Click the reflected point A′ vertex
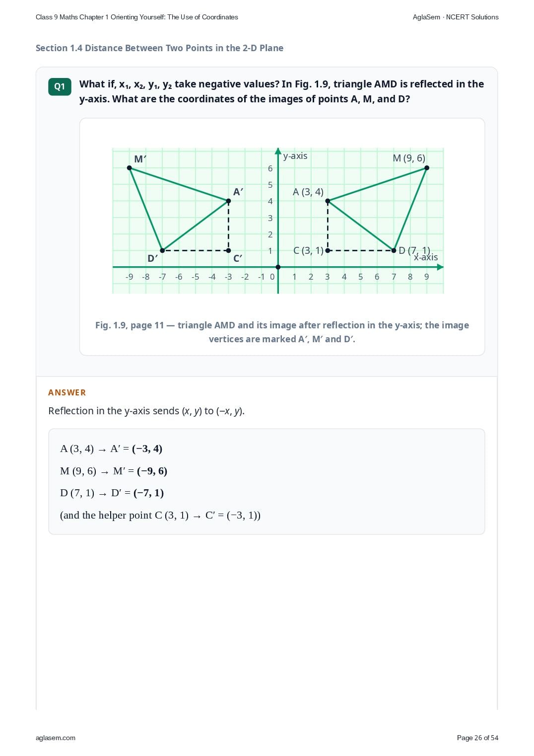 (x=228, y=201)
